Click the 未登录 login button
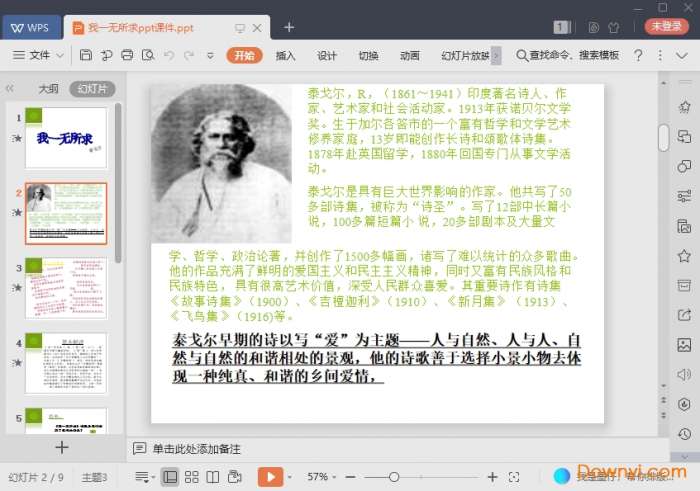 [666, 26]
